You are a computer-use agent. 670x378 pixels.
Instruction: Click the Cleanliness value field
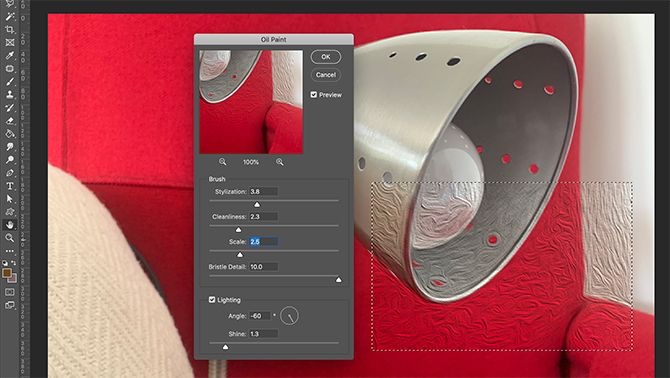263,217
